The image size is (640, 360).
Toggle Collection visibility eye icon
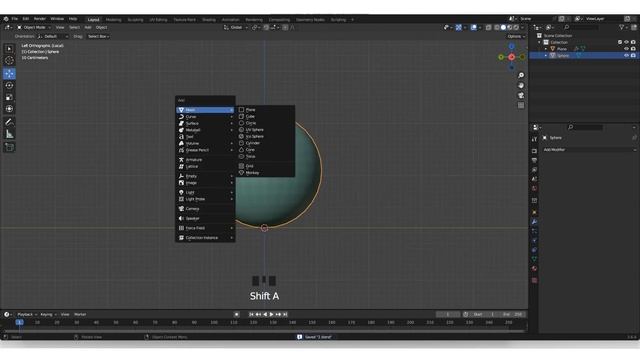click(627, 42)
